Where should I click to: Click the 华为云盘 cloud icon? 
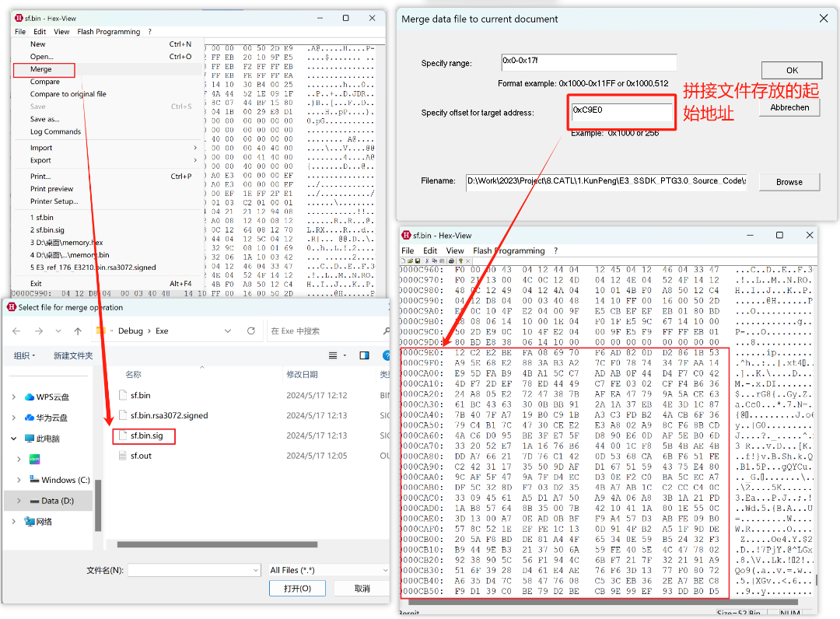click(30, 418)
